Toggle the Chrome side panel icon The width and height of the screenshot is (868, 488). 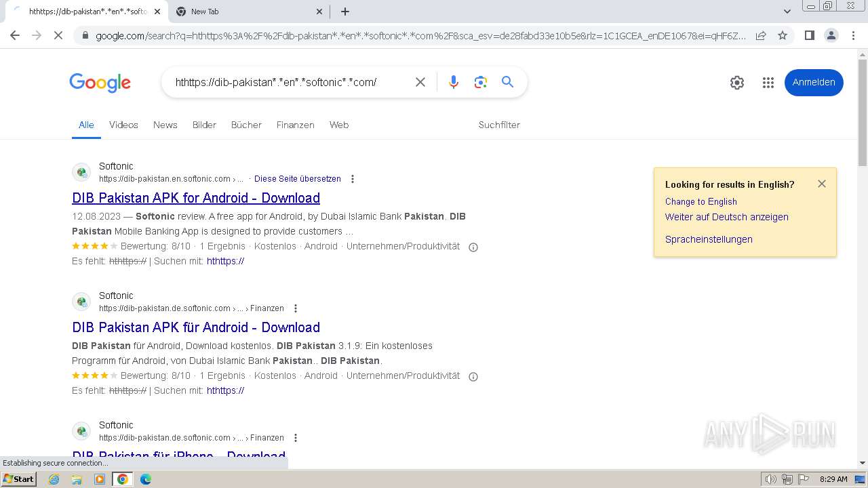click(809, 35)
